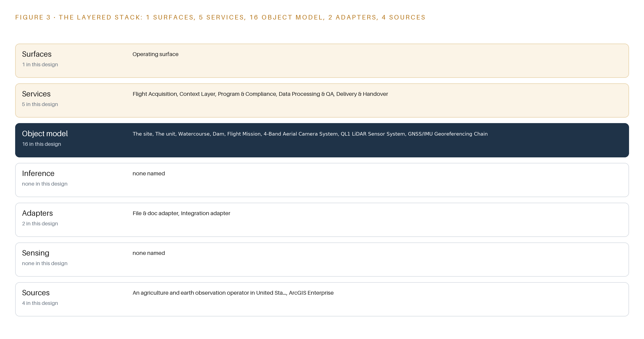Screen dimensions: 644x339
Task: Select 'File & doc adapter, Integration adapter' text
Action: (x=181, y=213)
